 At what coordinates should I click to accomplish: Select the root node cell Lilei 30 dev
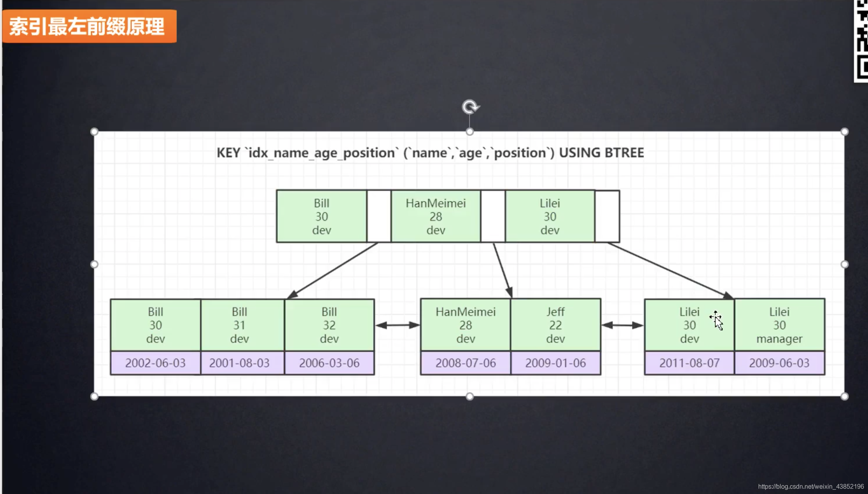[x=550, y=216]
